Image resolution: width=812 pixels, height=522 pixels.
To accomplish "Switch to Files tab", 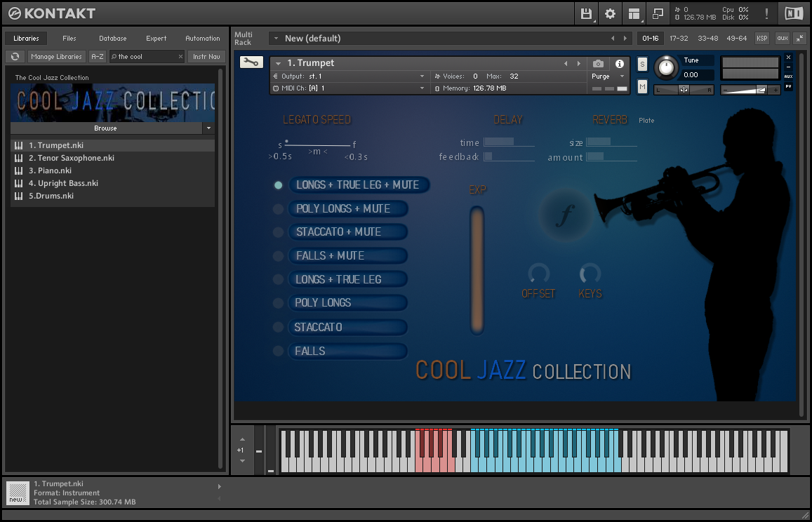I will (69, 39).
